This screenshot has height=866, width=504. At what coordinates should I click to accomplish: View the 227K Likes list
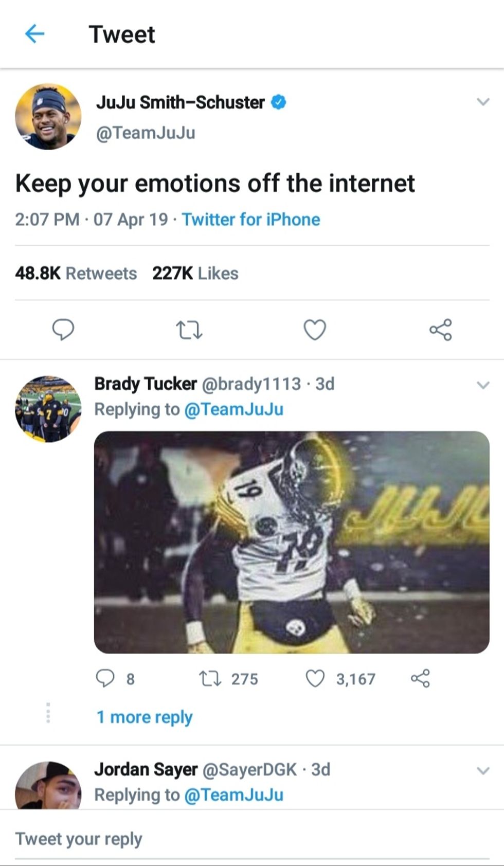click(x=195, y=273)
